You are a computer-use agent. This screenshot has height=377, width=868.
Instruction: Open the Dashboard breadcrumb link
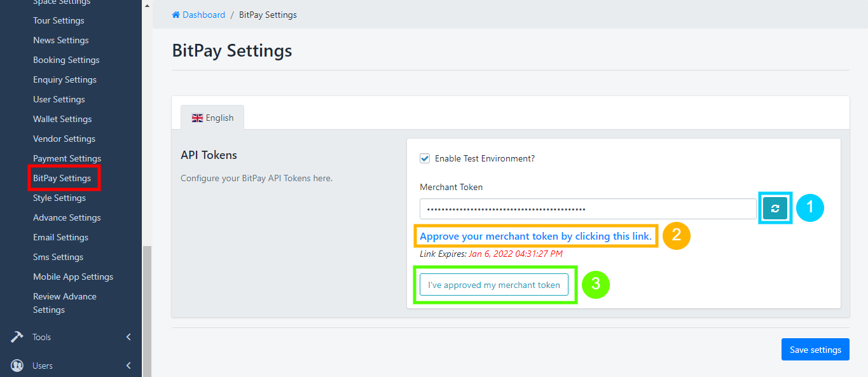203,14
